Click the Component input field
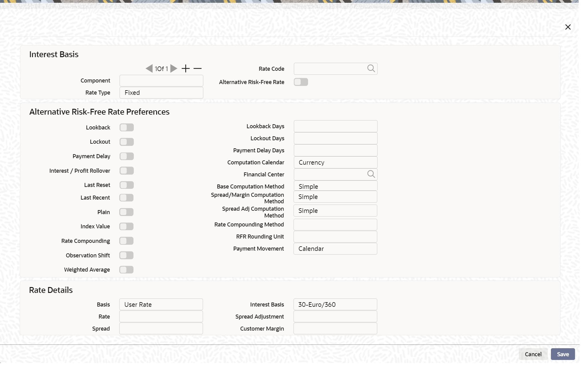This screenshot has width=588, height=389. [161, 81]
